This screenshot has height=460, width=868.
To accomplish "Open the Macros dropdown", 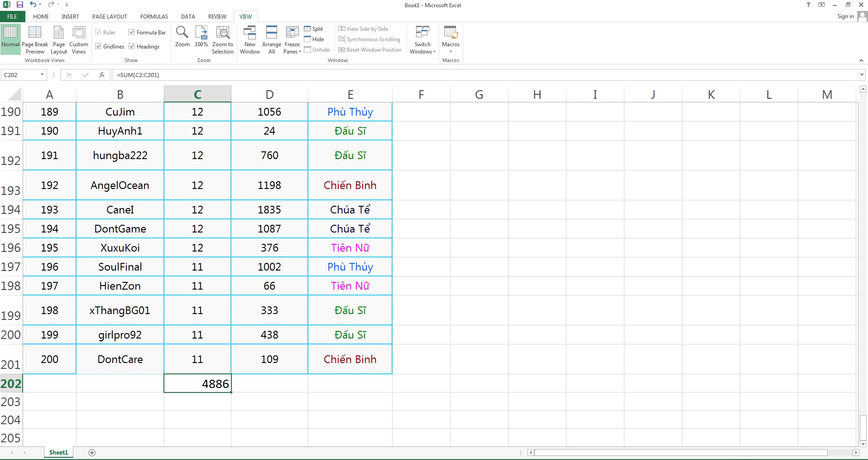I will [x=451, y=40].
